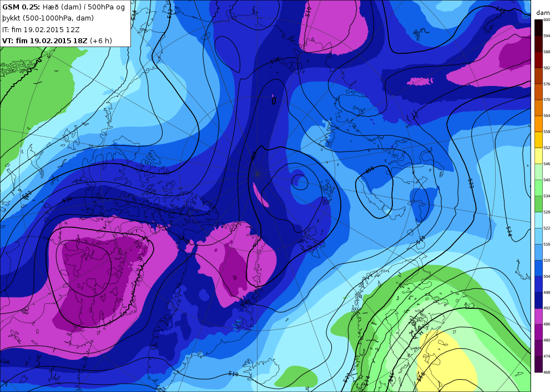Click the legend value '552'

coord(547,147)
